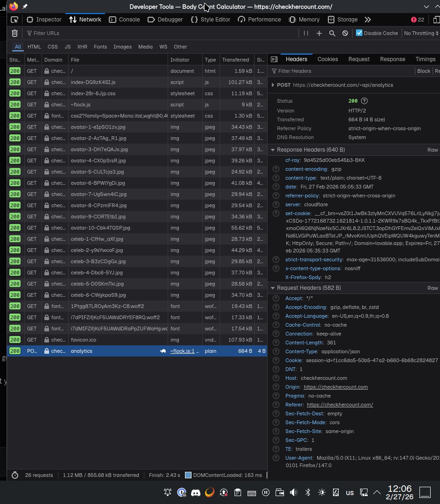Select the celeb-6-CWgkpaS9.jpg request
The image size is (440, 504).
[137, 295]
